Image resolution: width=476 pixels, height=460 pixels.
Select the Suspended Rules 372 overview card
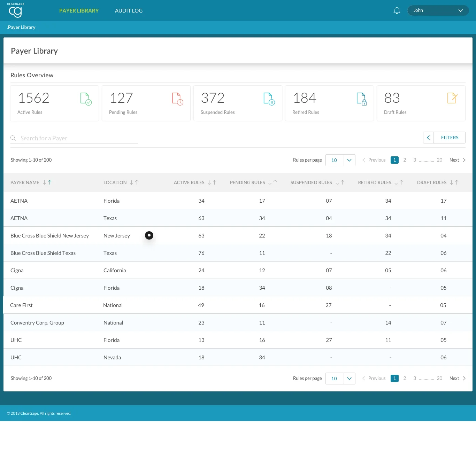pyautogui.click(x=238, y=103)
